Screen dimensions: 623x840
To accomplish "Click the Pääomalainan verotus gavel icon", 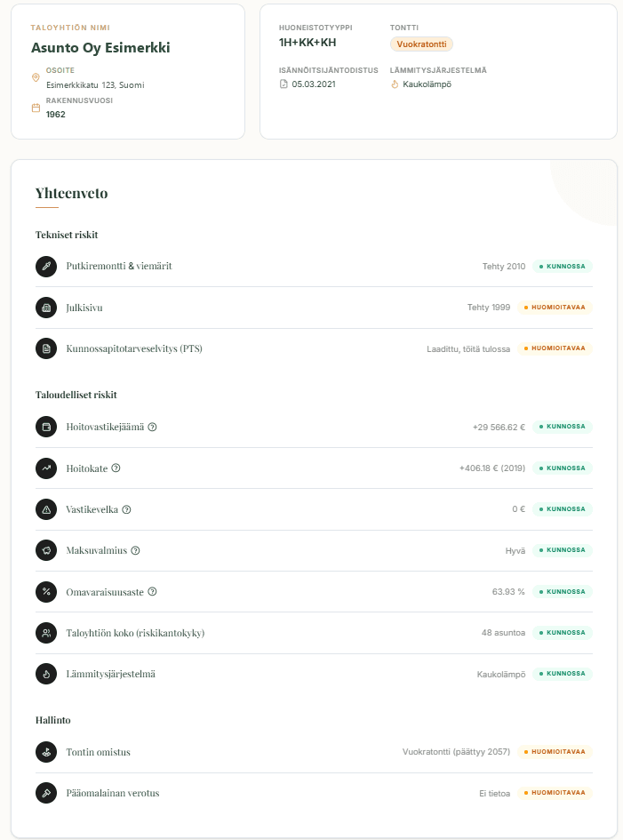I will coord(45,793).
